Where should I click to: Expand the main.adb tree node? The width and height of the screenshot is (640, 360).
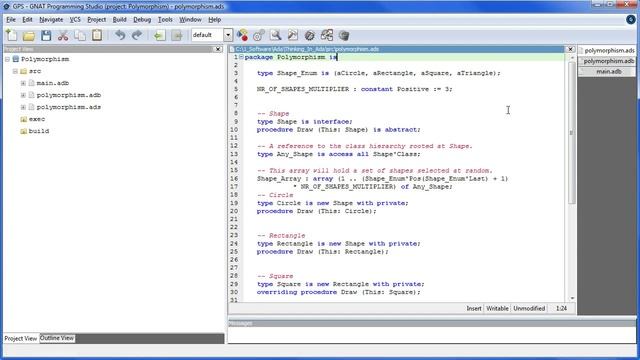click(23, 83)
